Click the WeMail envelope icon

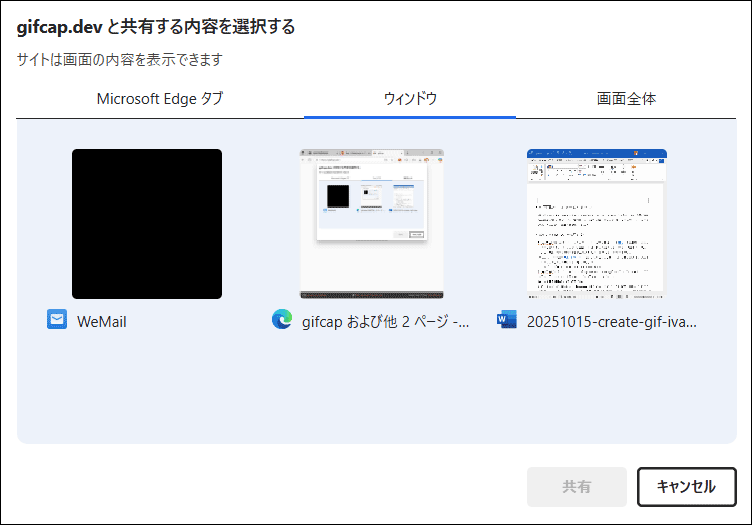[57, 319]
